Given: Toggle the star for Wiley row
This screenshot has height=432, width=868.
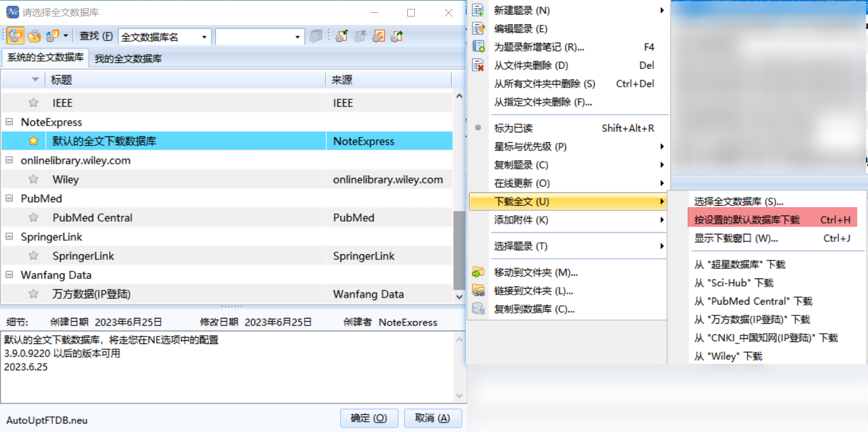Looking at the screenshot, I should 34,179.
